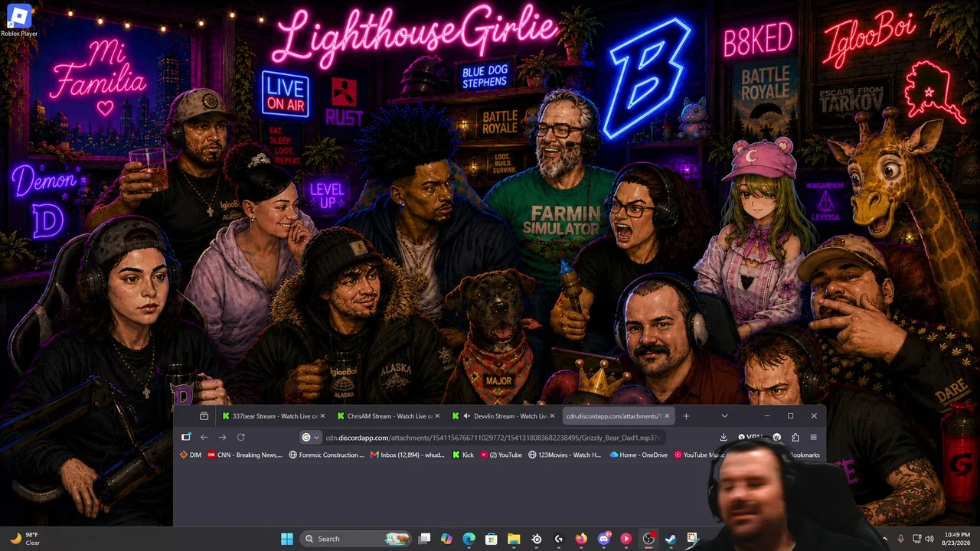Toggle the browser sidebar button
The image size is (980, 551).
tap(186, 437)
